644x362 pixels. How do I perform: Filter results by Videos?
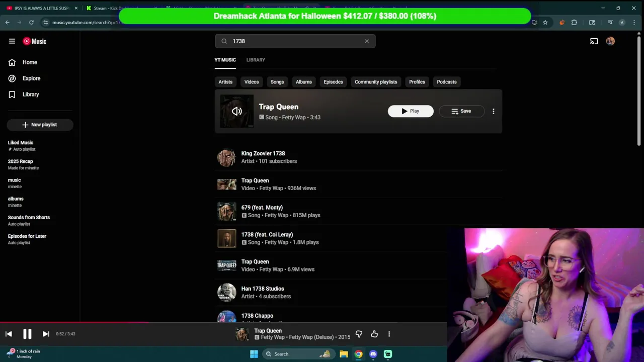tap(252, 82)
